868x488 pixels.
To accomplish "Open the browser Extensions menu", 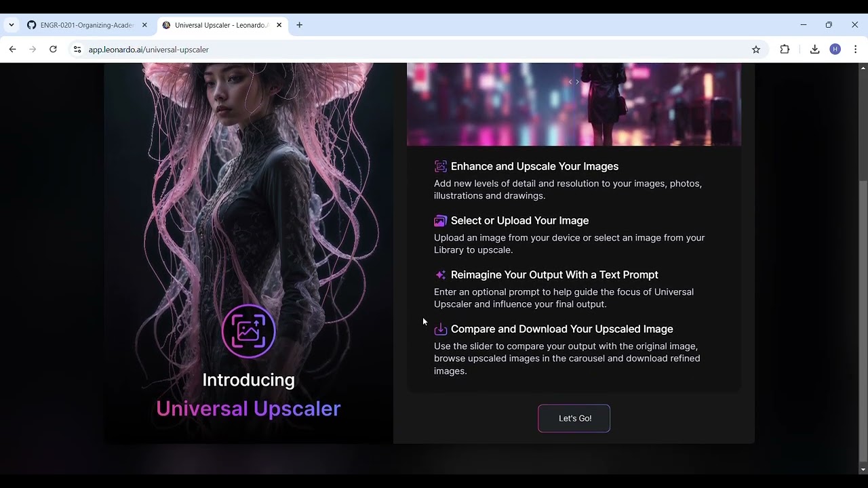I will pos(785,49).
